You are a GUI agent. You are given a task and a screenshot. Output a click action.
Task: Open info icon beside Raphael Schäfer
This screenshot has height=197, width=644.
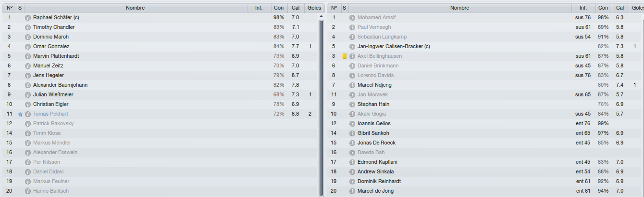point(28,18)
